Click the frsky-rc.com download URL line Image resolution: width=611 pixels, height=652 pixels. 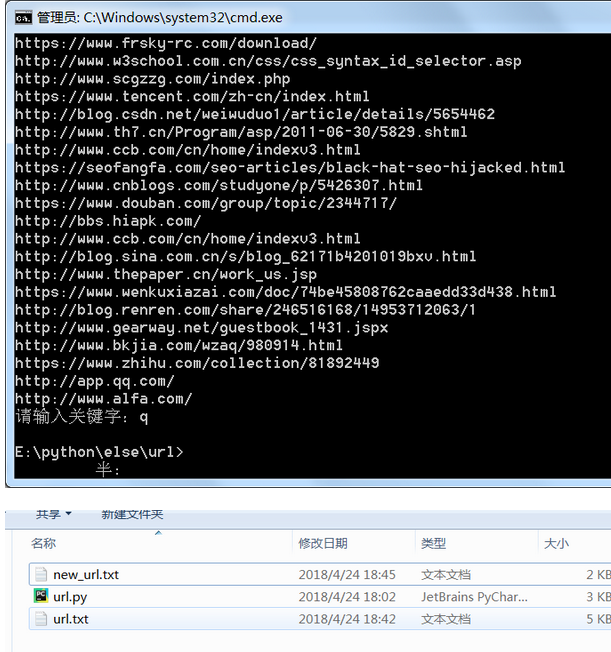point(166,43)
